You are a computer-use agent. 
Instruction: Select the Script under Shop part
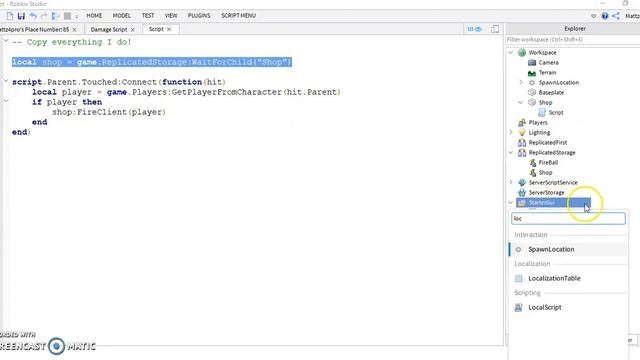click(556, 113)
